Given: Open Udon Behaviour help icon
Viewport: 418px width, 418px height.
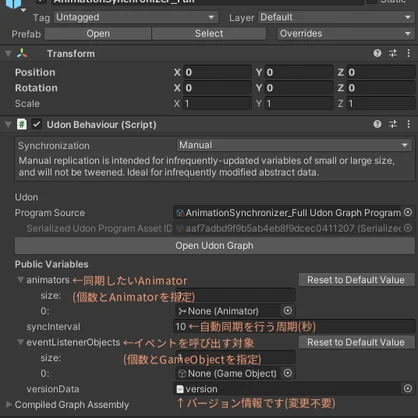Looking at the screenshot, I should 377,124.
